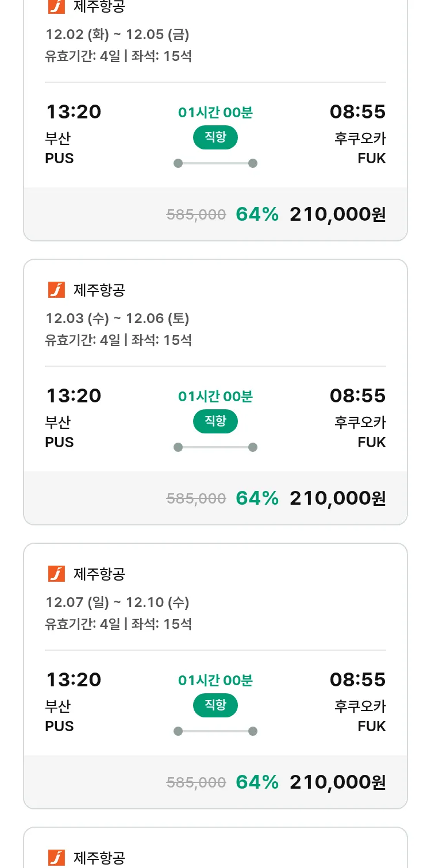
Task: Click 64% discount label on 12.03 flight
Action: tap(257, 498)
